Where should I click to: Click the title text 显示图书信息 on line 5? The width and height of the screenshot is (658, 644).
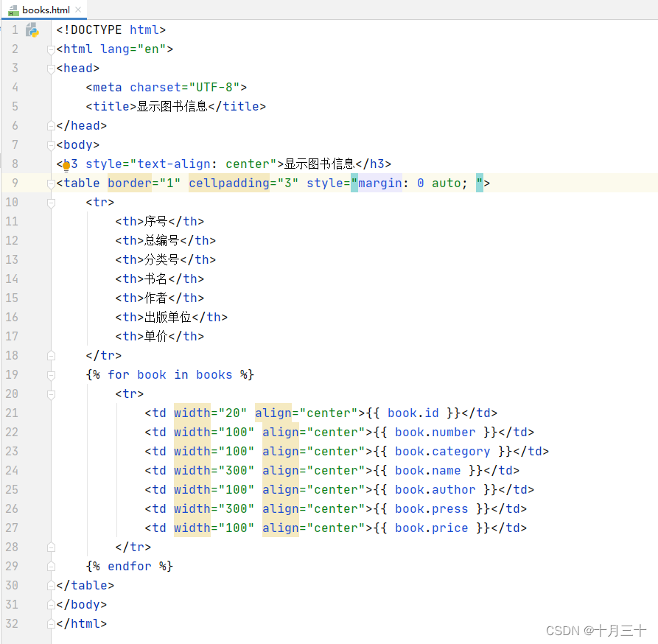[172, 107]
